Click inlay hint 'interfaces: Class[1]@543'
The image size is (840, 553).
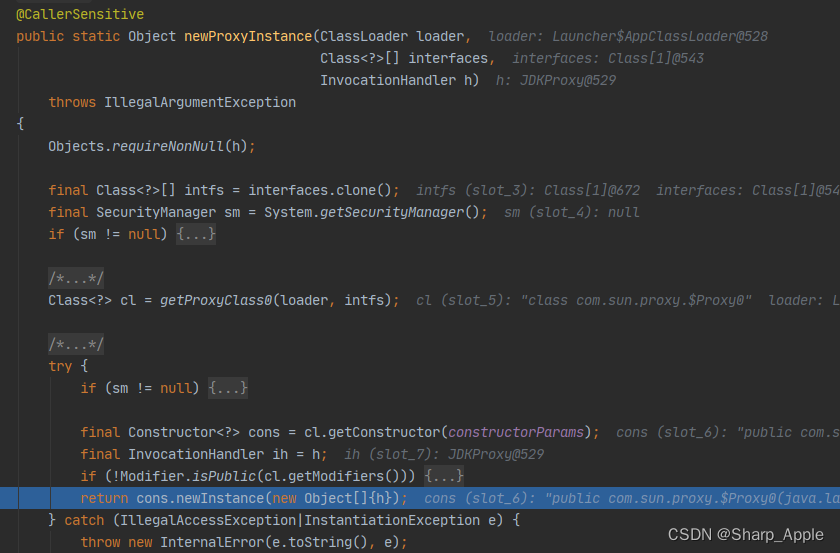coord(608,58)
